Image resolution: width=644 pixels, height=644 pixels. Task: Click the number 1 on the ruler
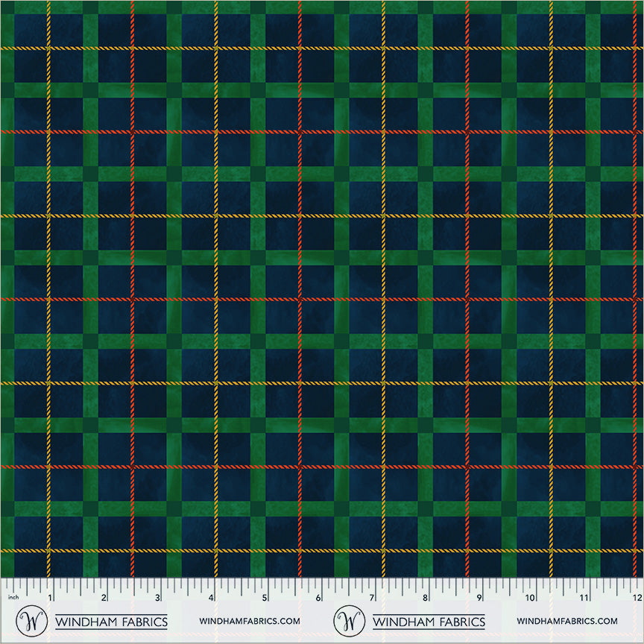(x=50, y=598)
